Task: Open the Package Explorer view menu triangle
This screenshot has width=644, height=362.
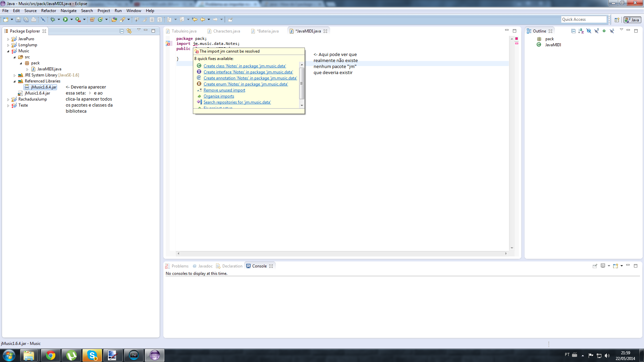Action: tap(139, 30)
